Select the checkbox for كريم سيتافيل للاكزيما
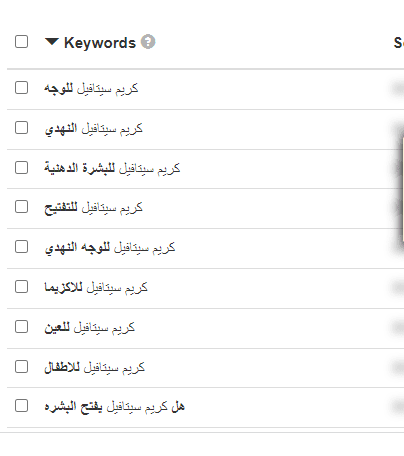 (21, 287)
